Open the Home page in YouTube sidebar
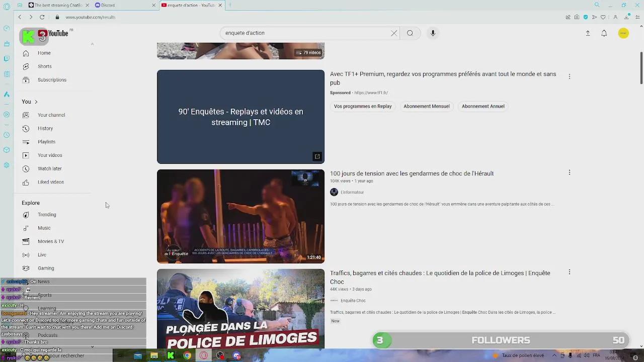Screen dimensions: 644x362 (x=44, y=53)
